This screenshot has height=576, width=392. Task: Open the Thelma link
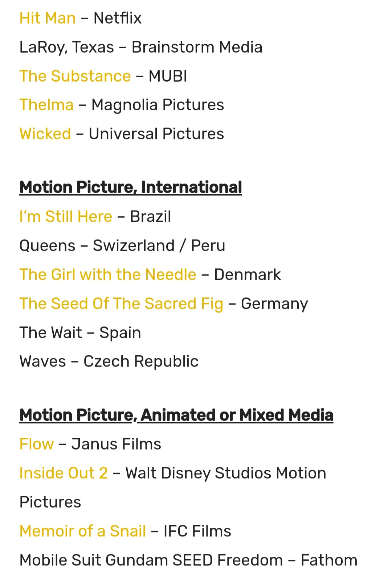pyautogui.click(x=46, y=105)
